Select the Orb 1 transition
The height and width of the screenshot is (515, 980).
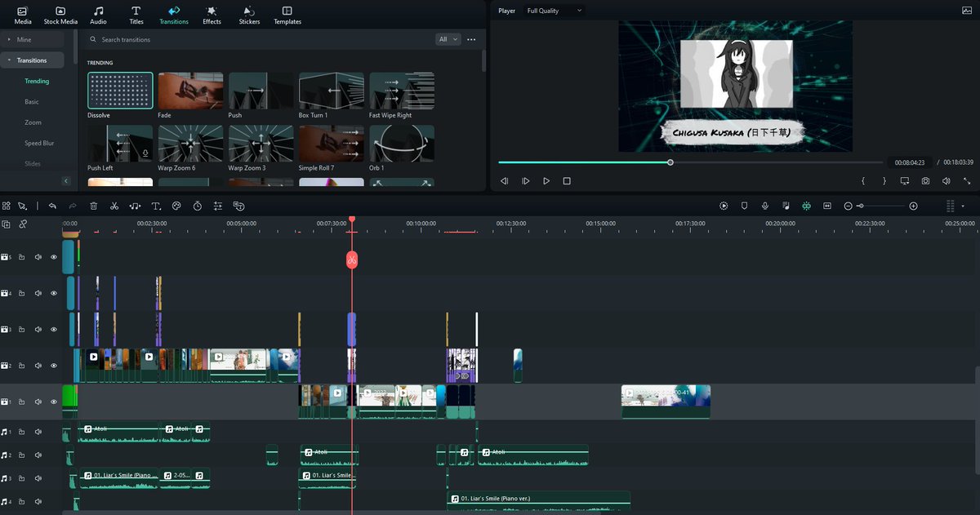pos(402,143)
